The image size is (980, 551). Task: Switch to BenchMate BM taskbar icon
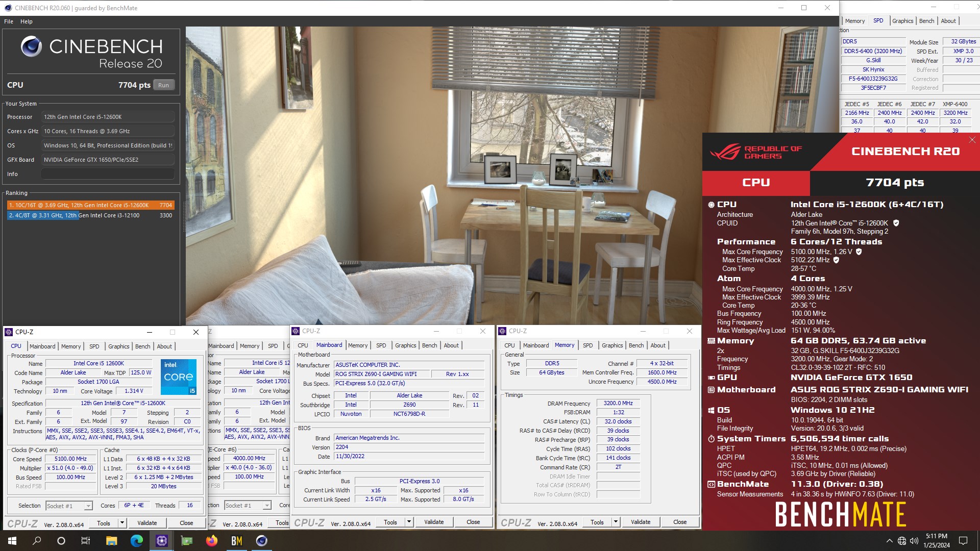(x=236, y=541)
